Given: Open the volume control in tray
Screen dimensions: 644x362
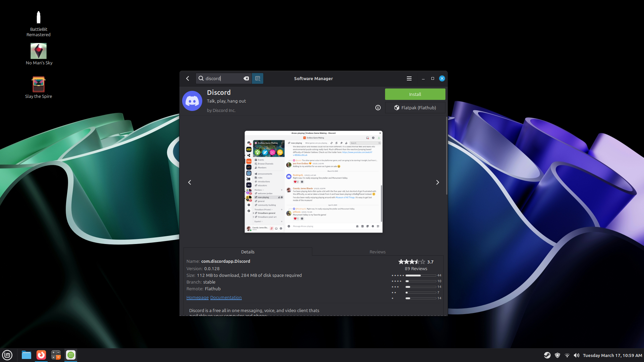Looking at the screenshot, I should point(577,355).
